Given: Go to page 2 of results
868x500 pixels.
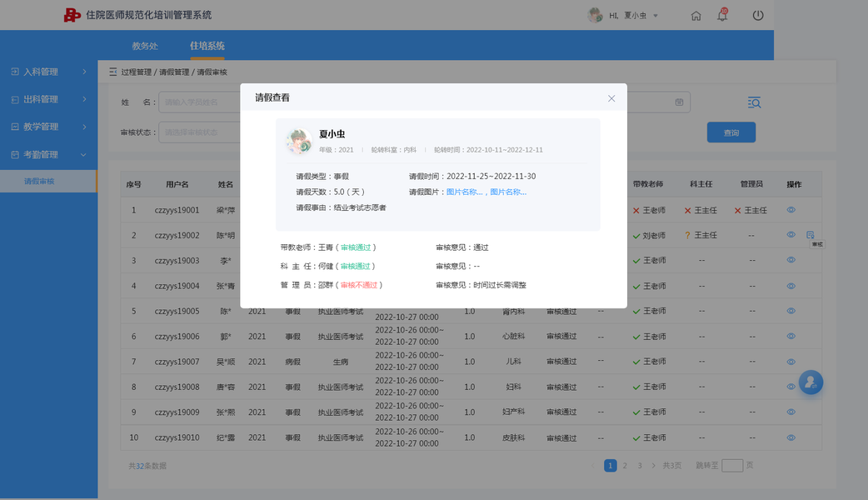Looking at the screenshot, I should coord(625,466).
